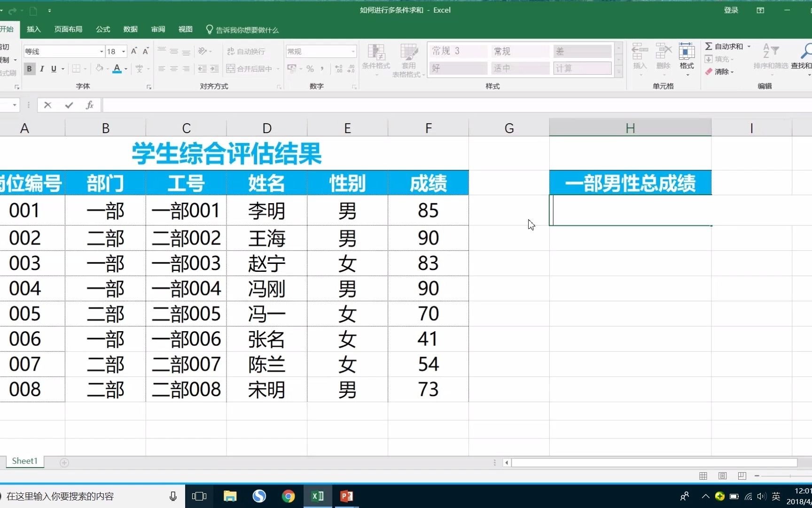Screen dimensions: 812x508
Task: Expand AutoSum dropdown arrow
Action: pos(749,46)
